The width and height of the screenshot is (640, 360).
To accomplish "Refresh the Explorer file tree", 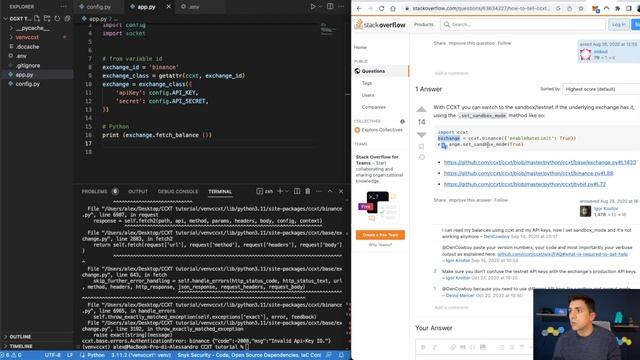I will (x=57, y=18).
